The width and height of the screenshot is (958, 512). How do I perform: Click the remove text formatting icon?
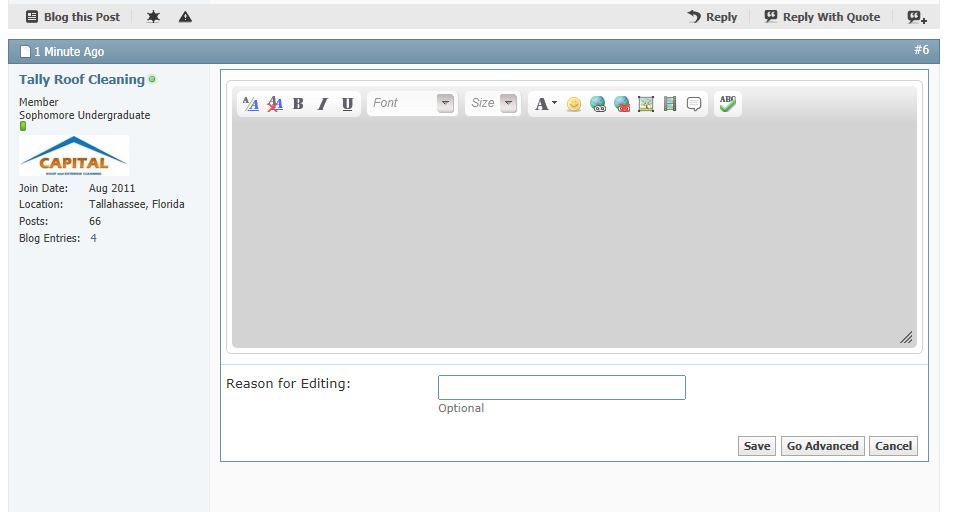tap(275, 104)
